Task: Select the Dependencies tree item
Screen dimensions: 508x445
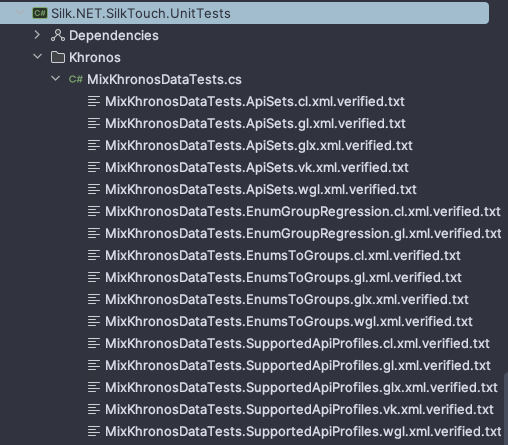Action: [114, 35]
